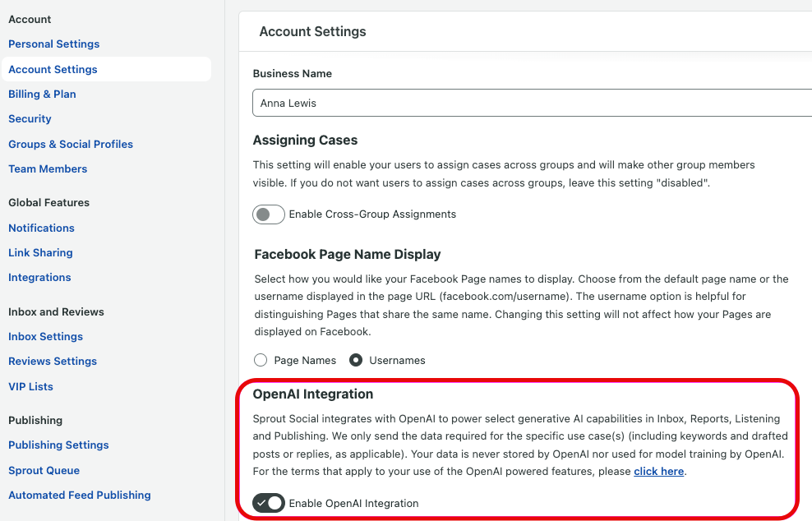812x521 pixels.
Task: Open the Security settings page
Action: tap(30, 119)
